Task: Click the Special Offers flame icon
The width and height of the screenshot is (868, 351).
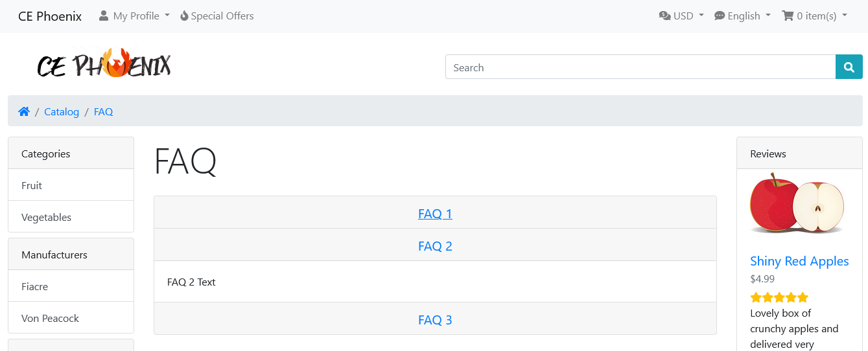Action: click(x=184, y=16)
